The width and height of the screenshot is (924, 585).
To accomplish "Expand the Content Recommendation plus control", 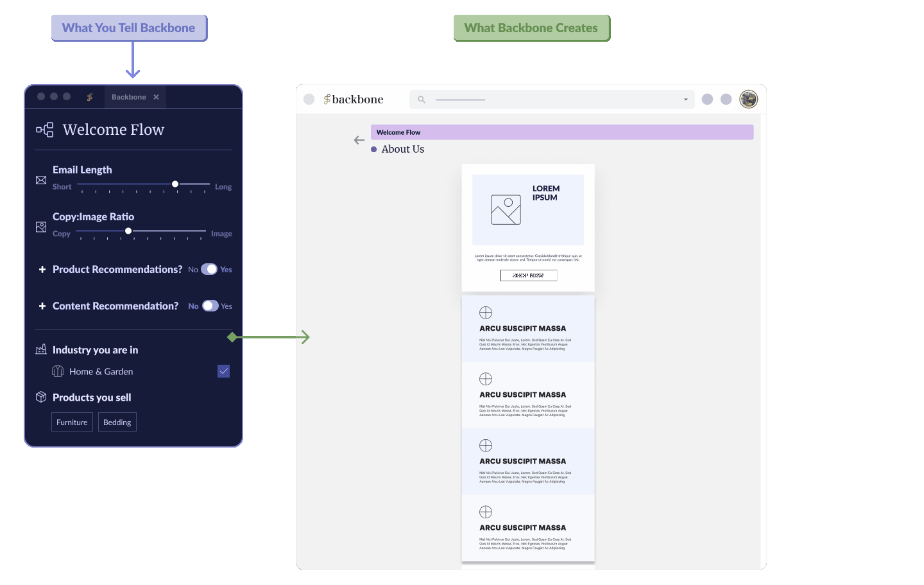I will point(42,306).
